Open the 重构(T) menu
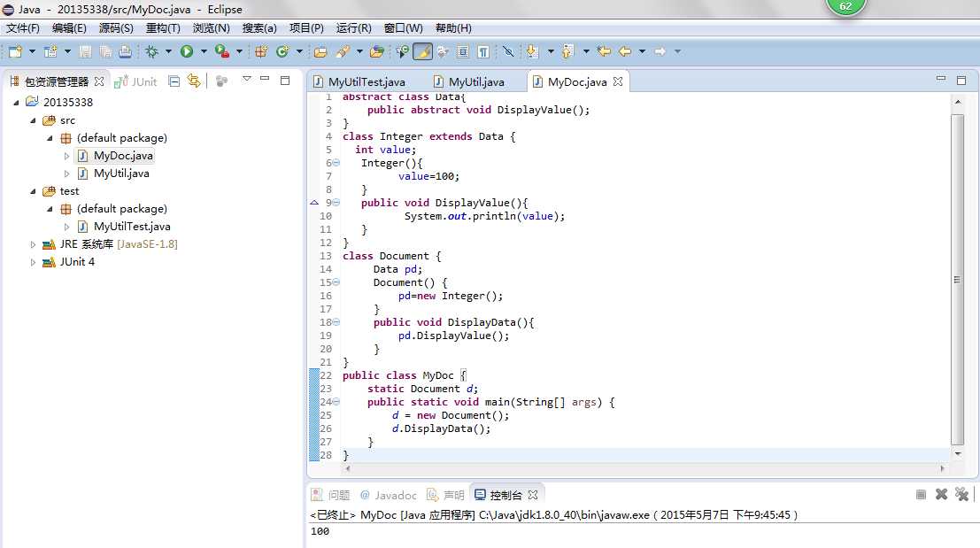 (163, 28)
